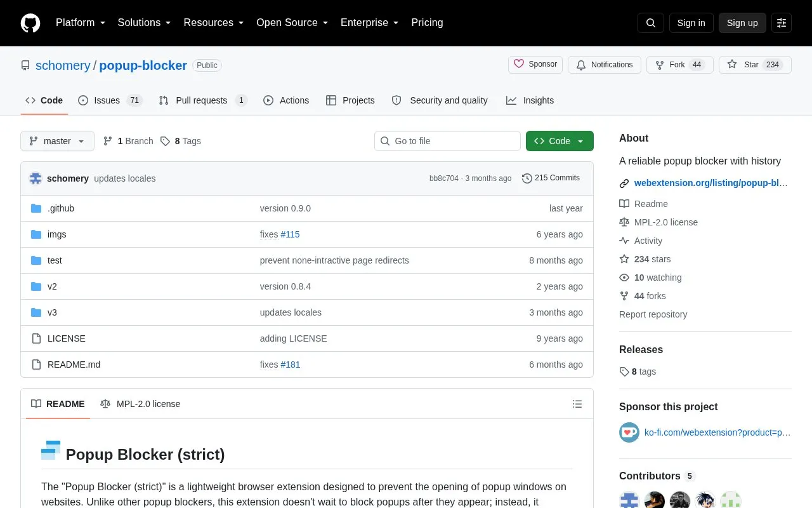Screen dimensions: 812x508
Task: Fork the repository
Action: coord(680,65)
